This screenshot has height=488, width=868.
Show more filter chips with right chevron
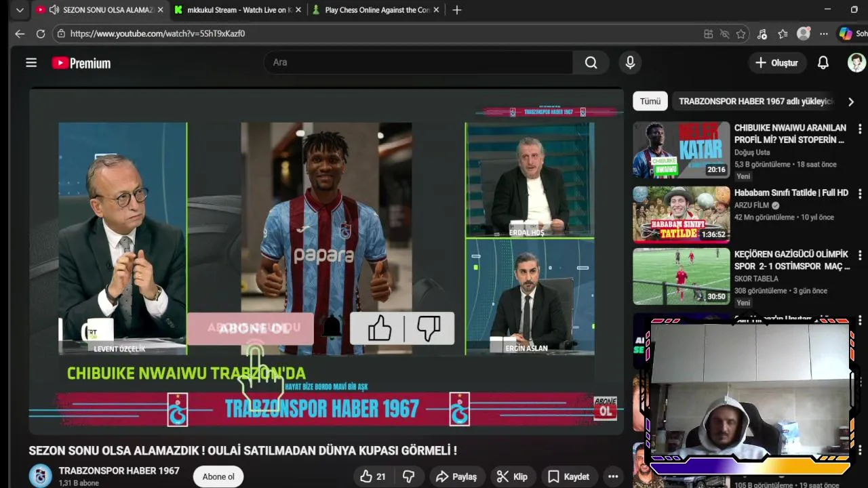pyautogui.click(x=851, y=102)
